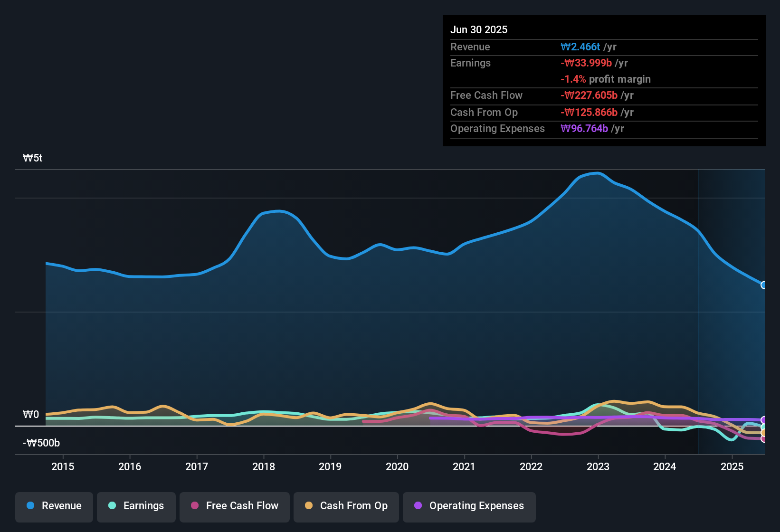Select the 2015 year label on the axis

coord(63,467)
